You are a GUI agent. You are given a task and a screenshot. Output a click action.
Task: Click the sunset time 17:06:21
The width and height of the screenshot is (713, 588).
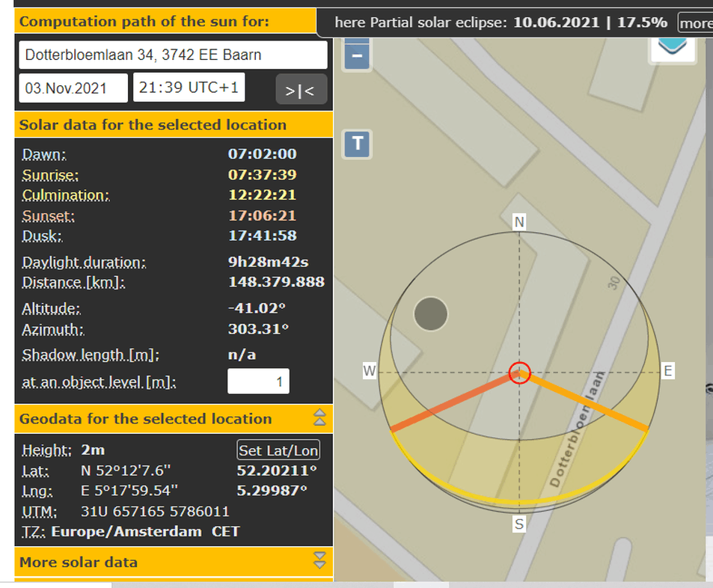(263, 215)
